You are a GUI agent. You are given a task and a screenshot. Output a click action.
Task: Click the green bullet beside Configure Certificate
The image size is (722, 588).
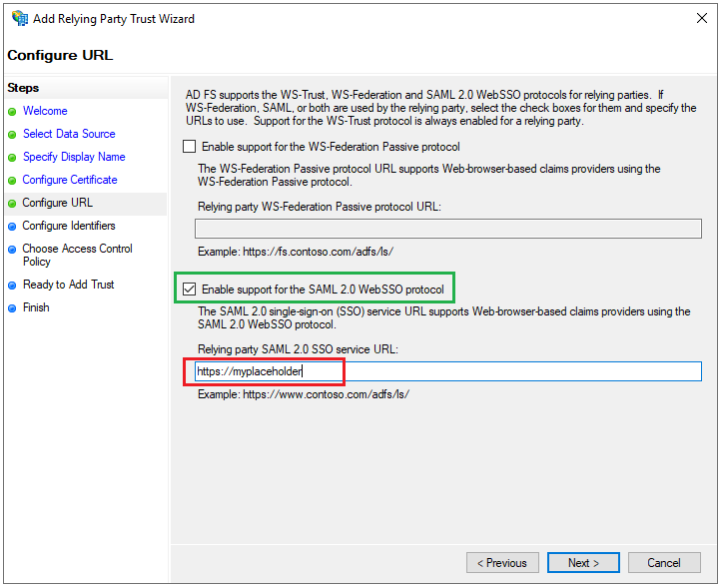pyautogui.click(x=12, y=181)
